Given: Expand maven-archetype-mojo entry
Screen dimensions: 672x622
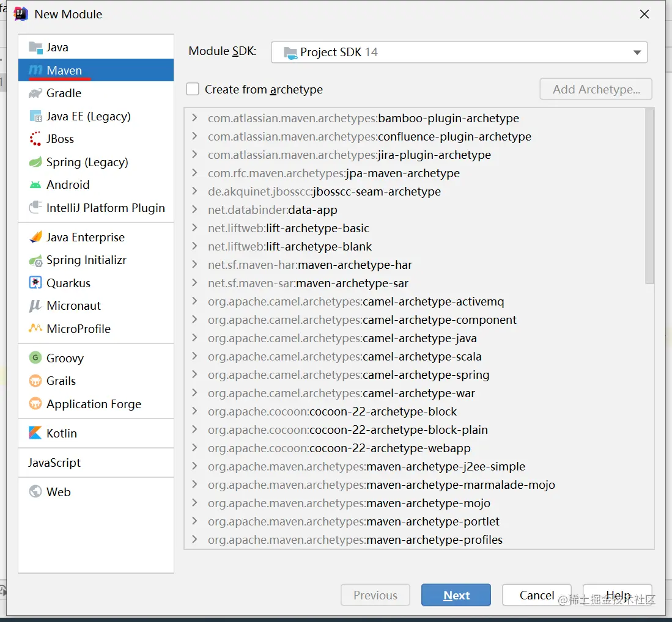Looking at the screenshot, I should [x=194, y=503].
